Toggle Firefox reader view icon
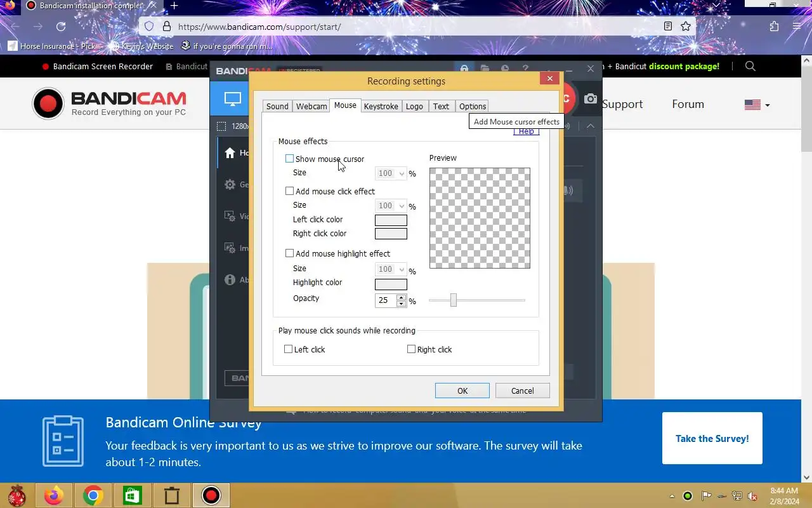Image resolution: width=812 pixels, height=508 pixels. (x=668, y=27)
